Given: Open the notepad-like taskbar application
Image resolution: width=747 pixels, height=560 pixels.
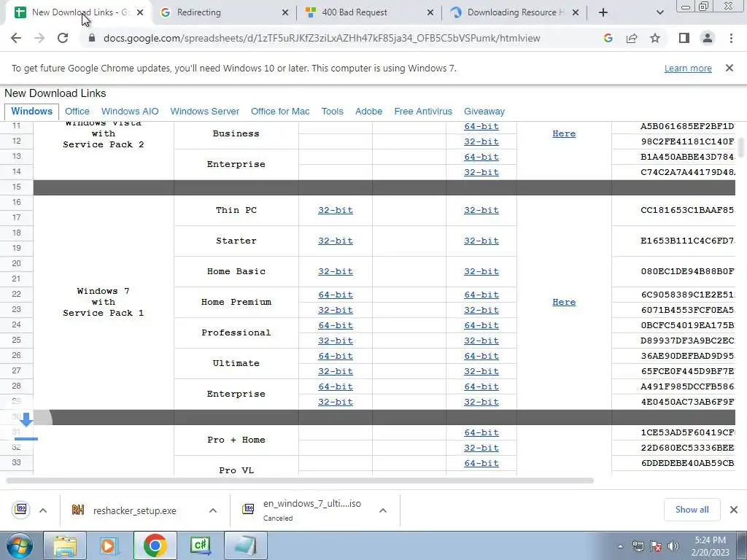Looking at the screenshot, I should [x=246, y=545].
